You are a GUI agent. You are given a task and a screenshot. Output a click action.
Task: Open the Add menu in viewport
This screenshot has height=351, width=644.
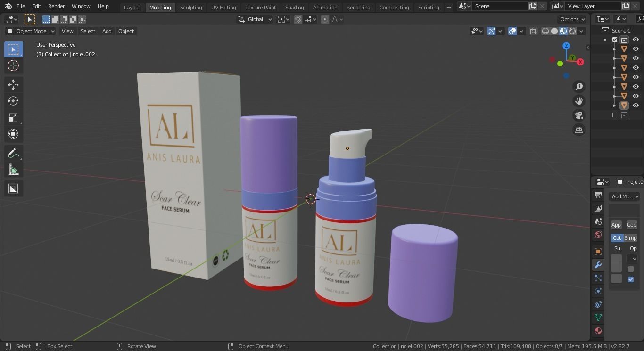point(107,31)
